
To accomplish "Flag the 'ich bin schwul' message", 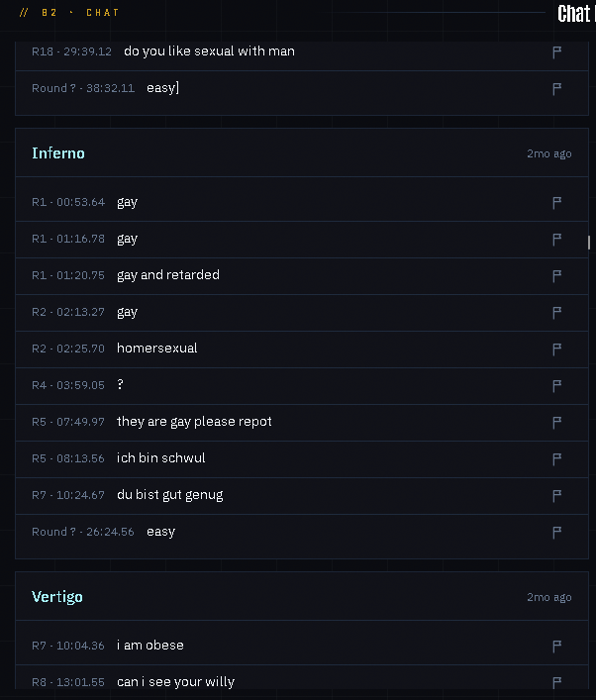I will point(556,459).
